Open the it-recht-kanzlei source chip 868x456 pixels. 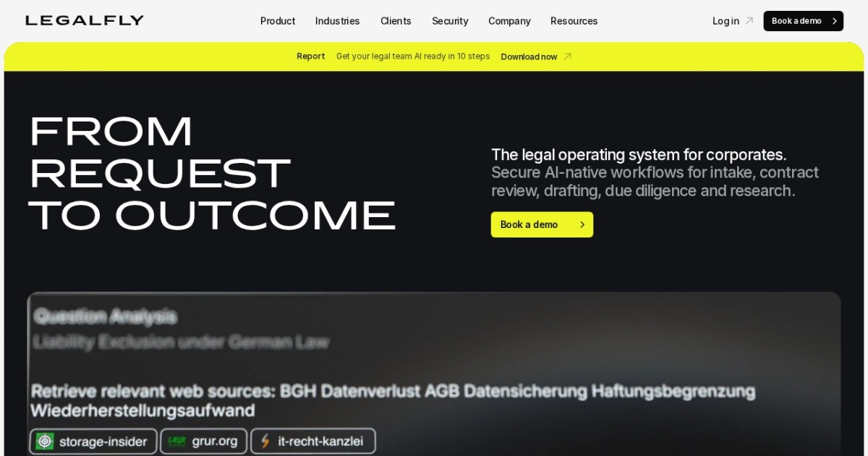[313, 441]
